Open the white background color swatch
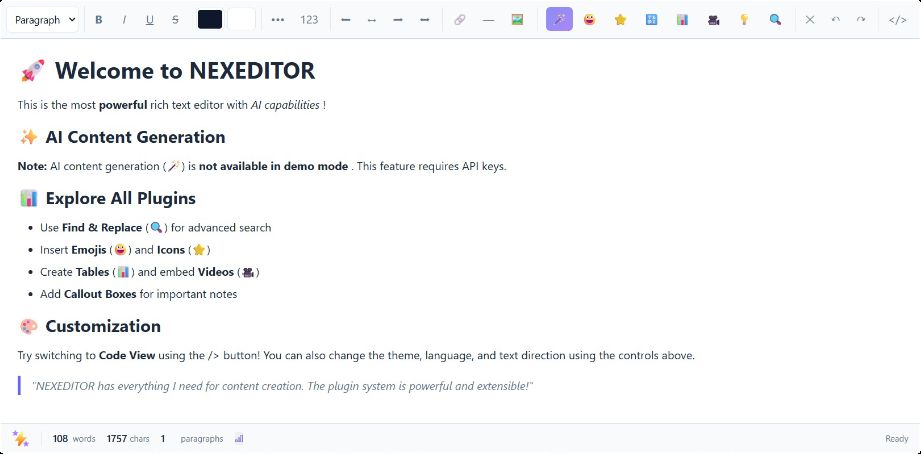 241,19
